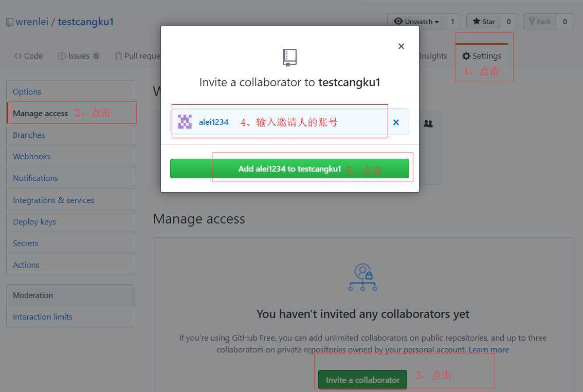Select Manage access in sidebar
This screenshot has width=583, height=392.
[70, 114]
